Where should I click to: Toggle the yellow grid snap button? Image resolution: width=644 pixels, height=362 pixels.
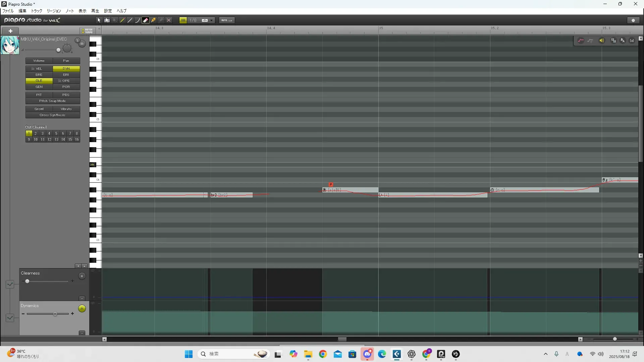(x=183, y=20)
